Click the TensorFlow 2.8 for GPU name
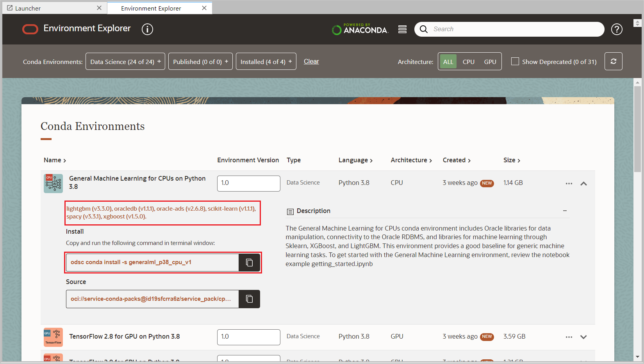The width and height of the screenshot is (644, 364). point(125,337)
